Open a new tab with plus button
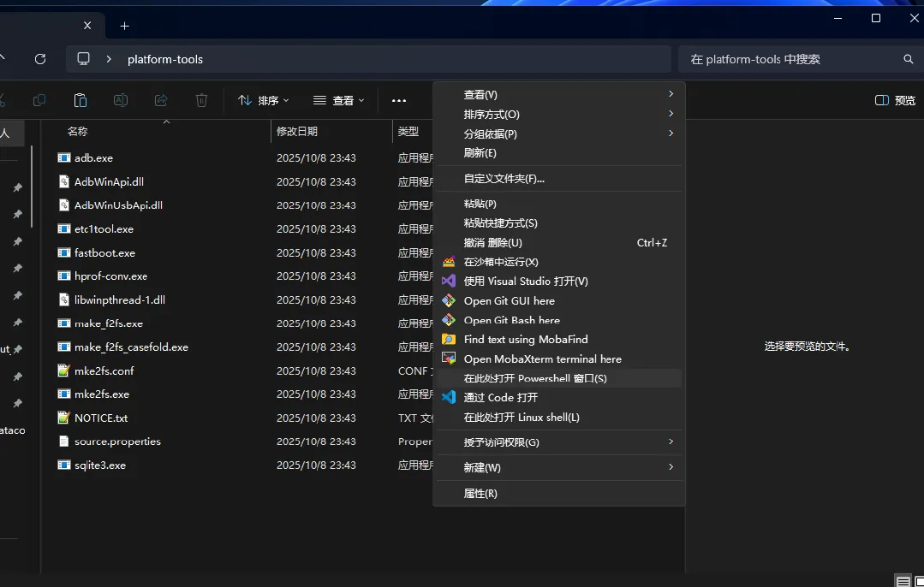The image size is (924, 587). (124, 26)
